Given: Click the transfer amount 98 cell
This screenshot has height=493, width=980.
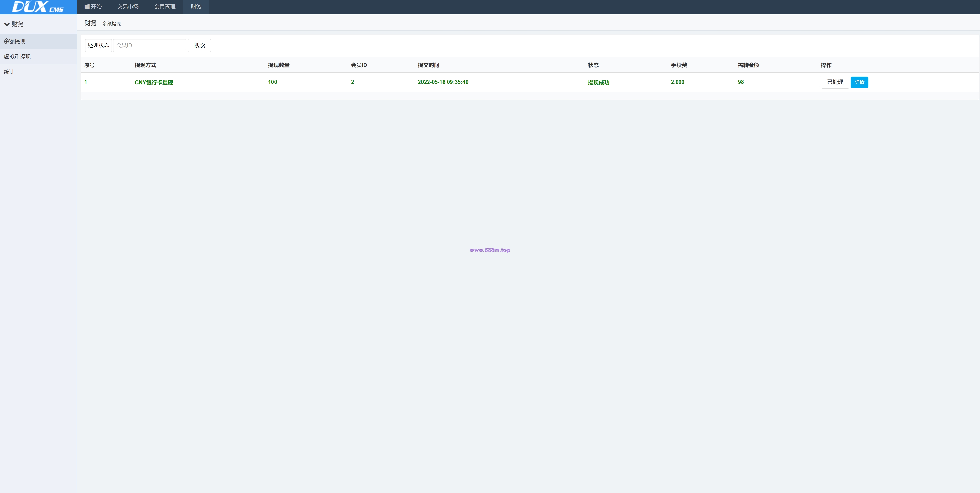Looking at the screenshot, I should (x=741, y=82).
